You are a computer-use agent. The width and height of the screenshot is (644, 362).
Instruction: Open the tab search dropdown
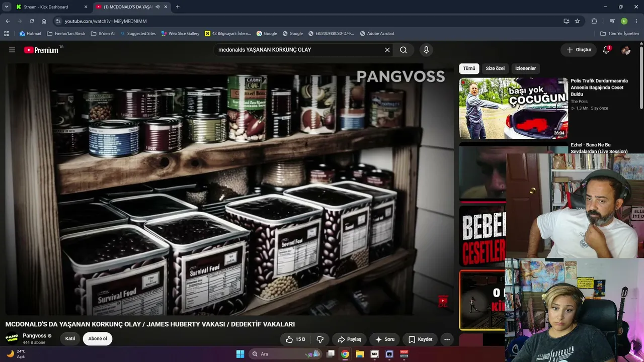[7, 7]
